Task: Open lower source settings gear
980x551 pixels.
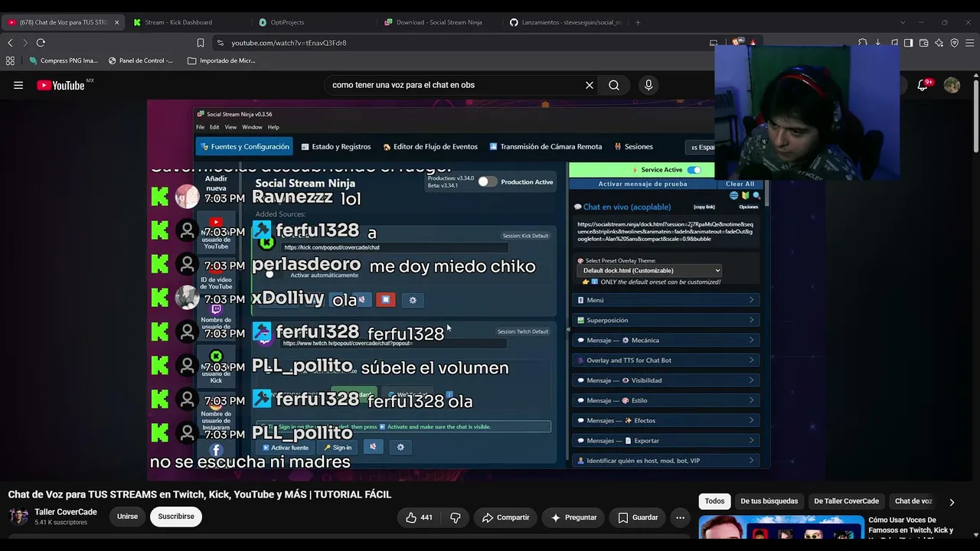Action: [400, 447]
